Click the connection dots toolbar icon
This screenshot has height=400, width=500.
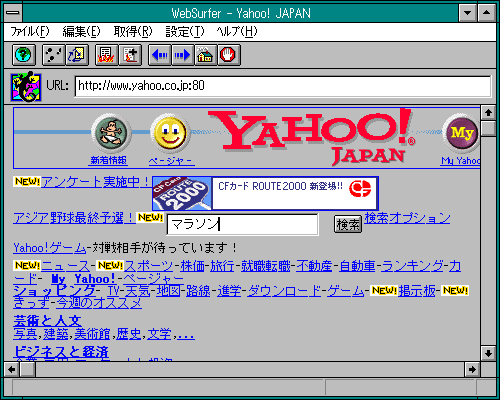pos(53,55)
